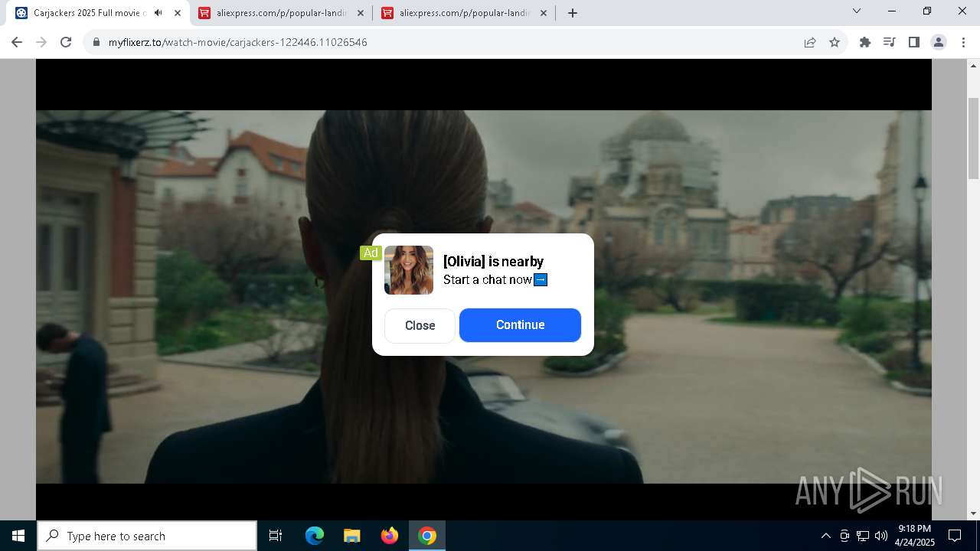Reload the current page

(66, 42)
